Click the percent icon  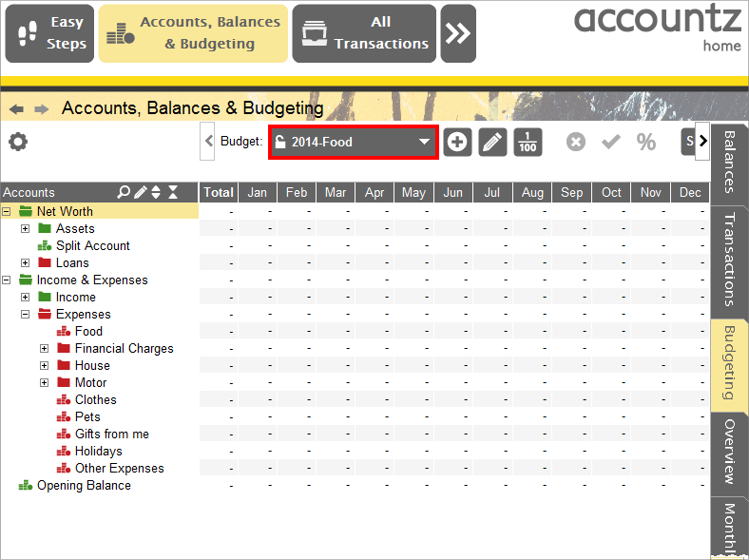(645, 142)
